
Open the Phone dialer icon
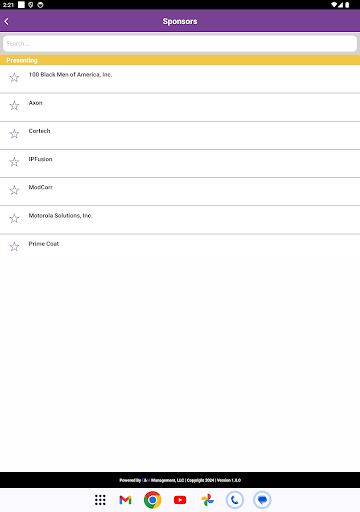coord(235,500)
